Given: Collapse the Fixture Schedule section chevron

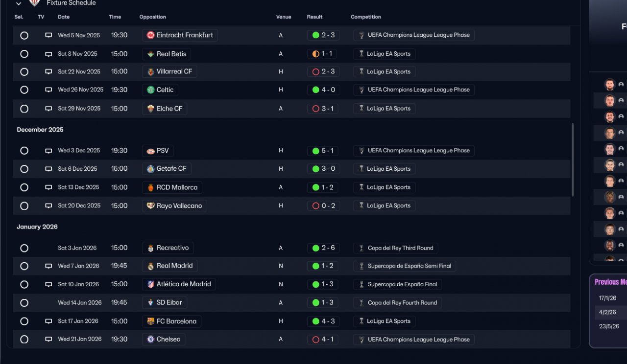Looking at the screenshot, I should tap(19, 3).
